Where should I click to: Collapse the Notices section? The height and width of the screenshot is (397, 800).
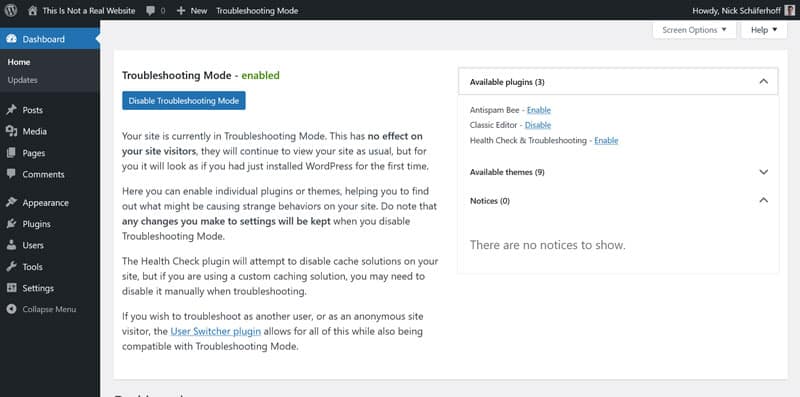(x=763, y=200)
